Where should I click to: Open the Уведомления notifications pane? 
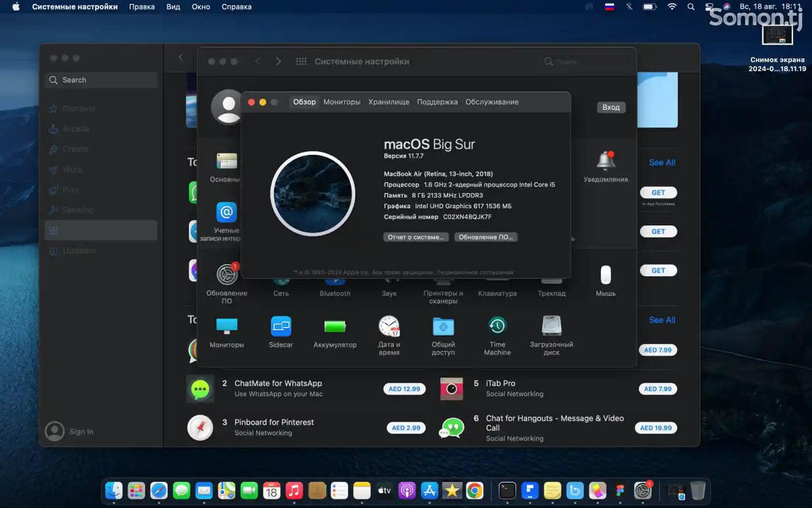(x=605, y=167)
